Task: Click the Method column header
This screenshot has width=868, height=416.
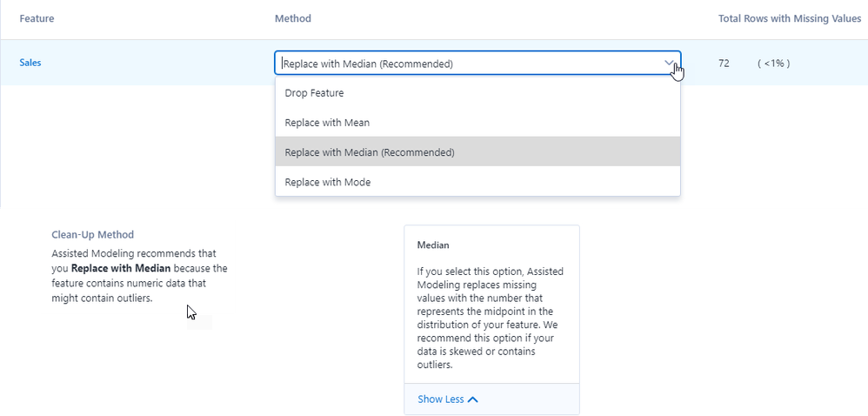Action: point(292,18)
